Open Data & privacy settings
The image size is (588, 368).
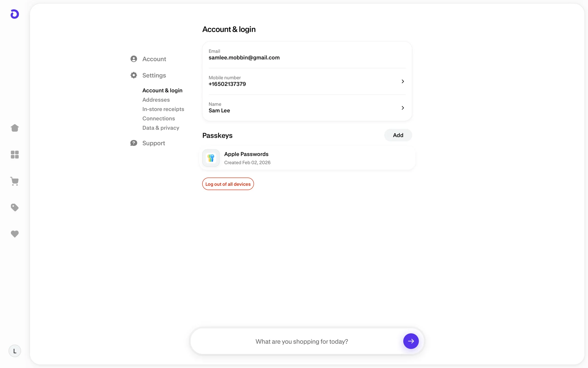point(161,128)
